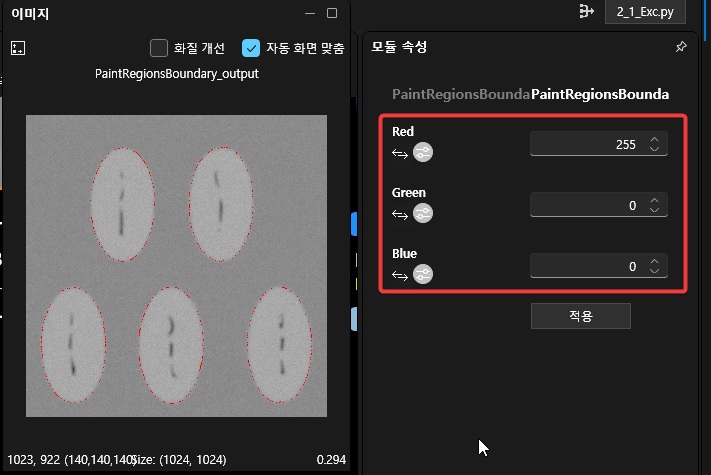This screenshot has width=711, height=475.
Task: Open the Red parameter settings icon
Action: click(423, 152)
